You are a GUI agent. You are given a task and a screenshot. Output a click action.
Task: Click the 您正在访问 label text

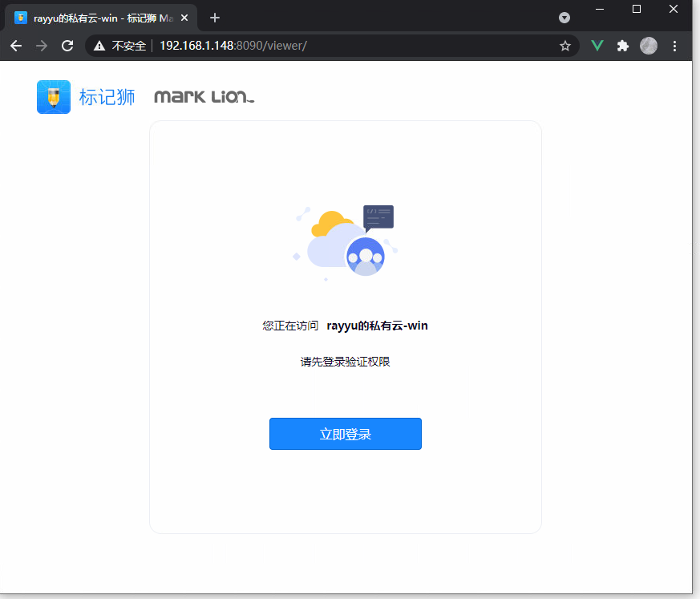coord(290,326)
